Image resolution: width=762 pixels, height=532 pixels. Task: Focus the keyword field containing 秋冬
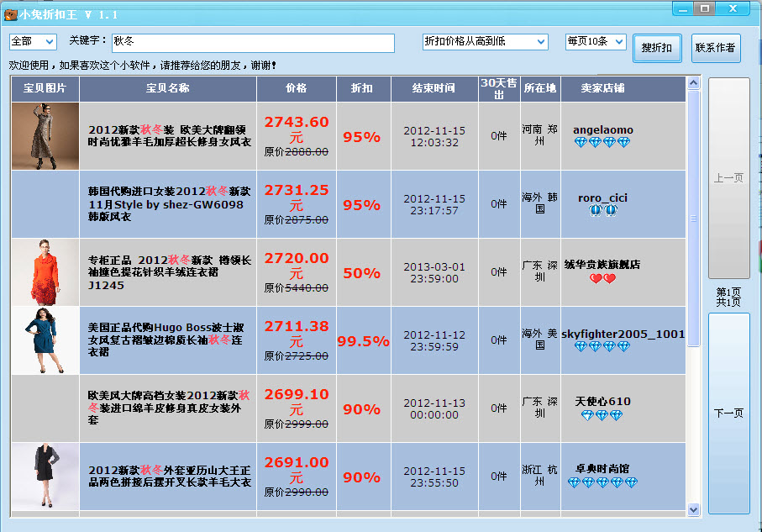tap(253, 43)
